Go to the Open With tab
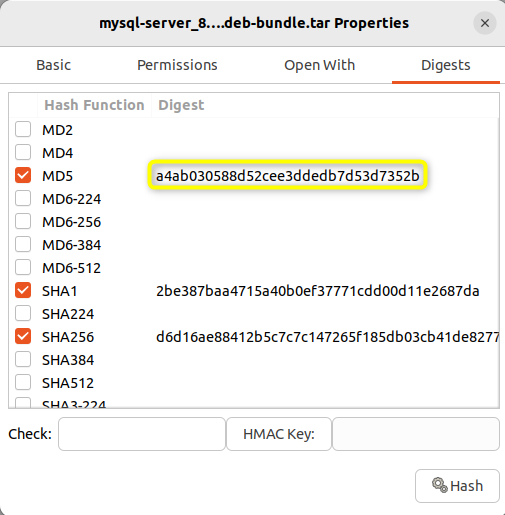Viewport: 505px width, 515px height. click(x=319, y=65)
